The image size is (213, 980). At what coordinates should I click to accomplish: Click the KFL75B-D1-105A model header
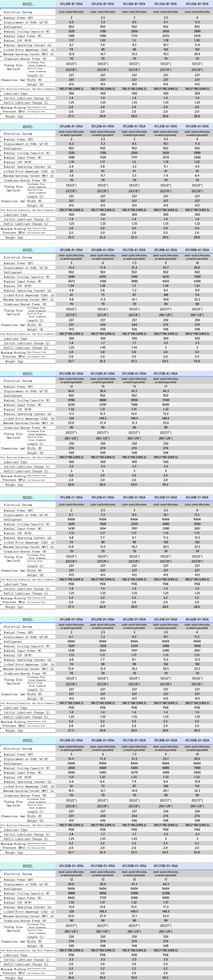134,740
